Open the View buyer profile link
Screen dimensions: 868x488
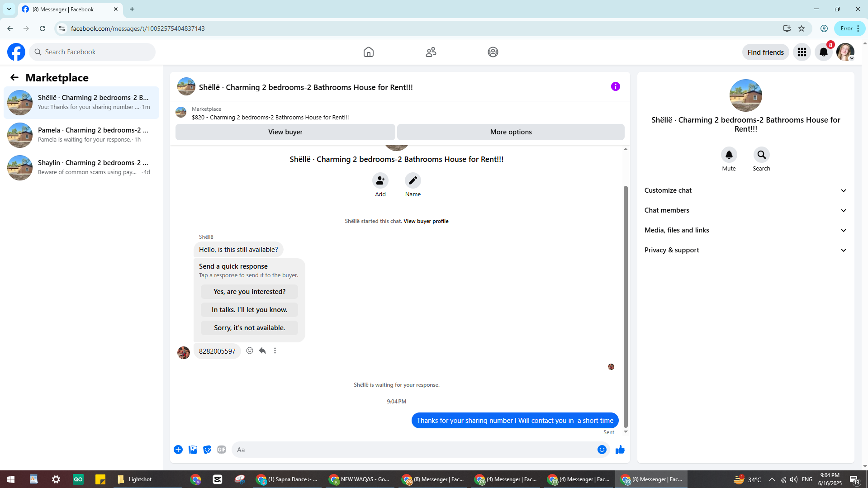426,221
